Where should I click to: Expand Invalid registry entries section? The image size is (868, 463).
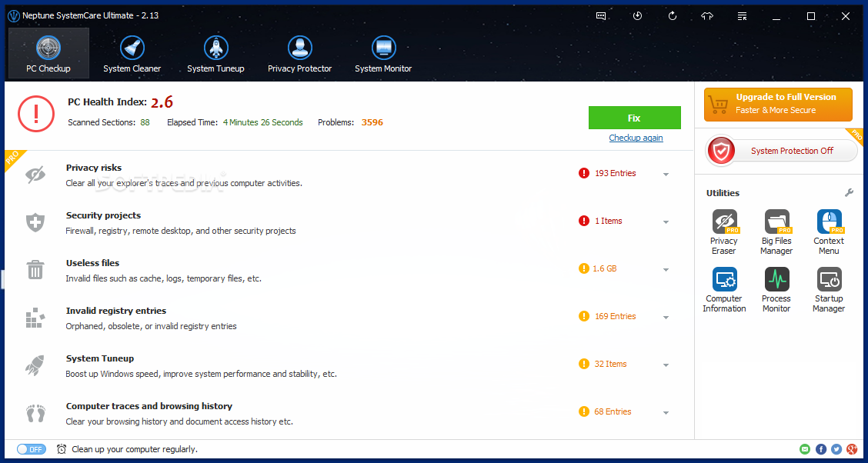point(666,318)
